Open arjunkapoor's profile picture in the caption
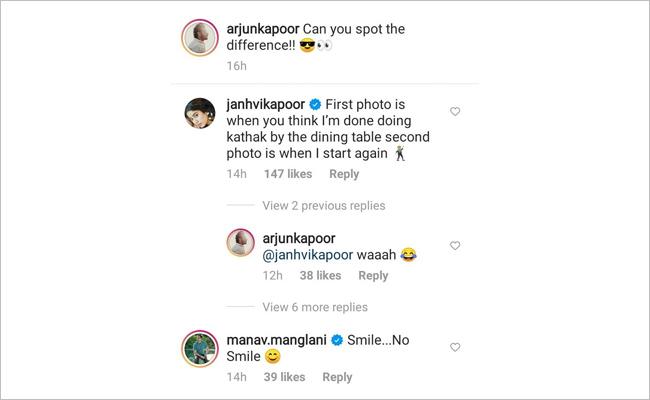This screenshot has height=400, width=650. click(201, 38)
